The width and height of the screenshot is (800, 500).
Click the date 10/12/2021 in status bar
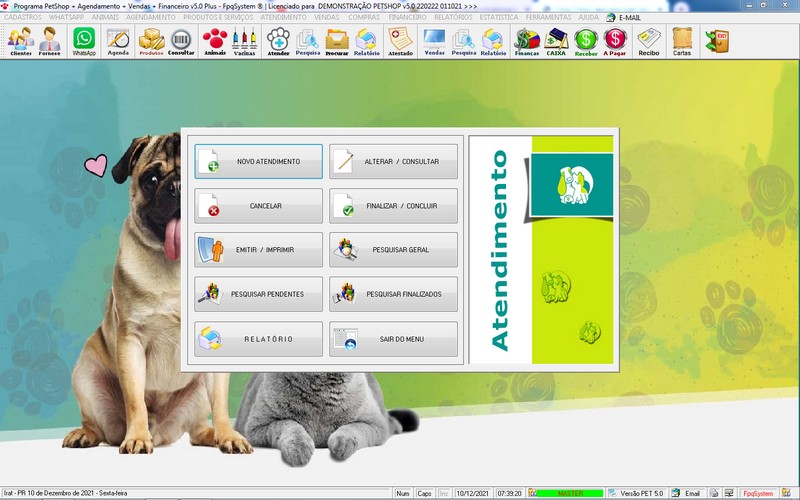click(472, 493)
